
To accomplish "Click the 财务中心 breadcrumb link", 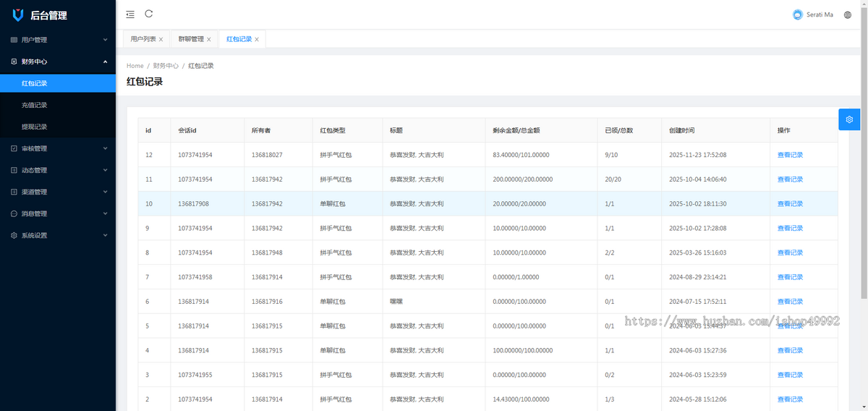I will pos(166,66).
